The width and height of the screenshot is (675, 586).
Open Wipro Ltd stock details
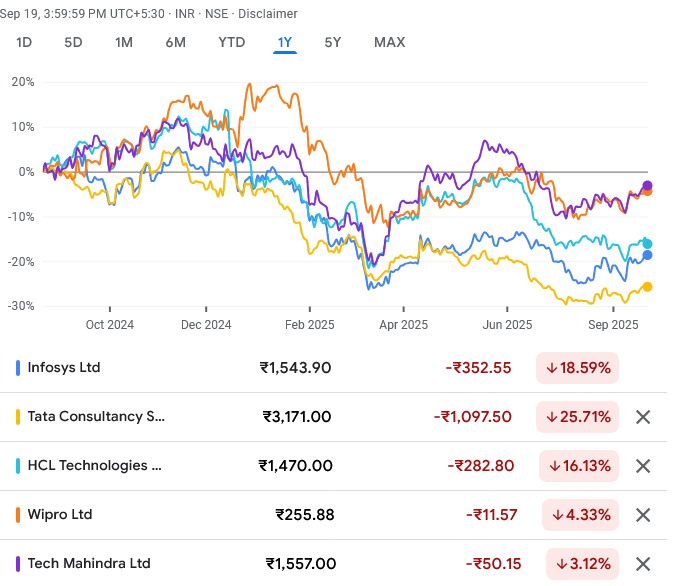tap(60, 515)
